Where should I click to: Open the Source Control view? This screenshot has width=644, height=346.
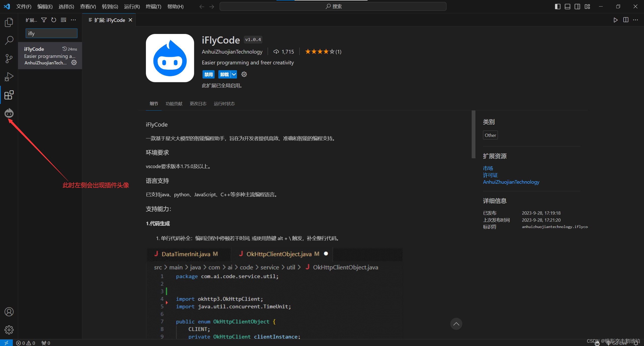[9, 58]
